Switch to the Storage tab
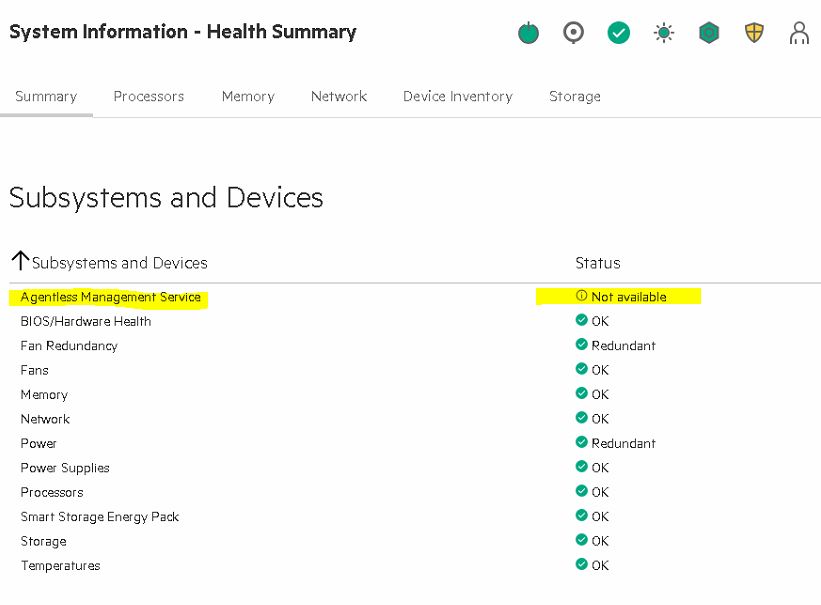This screenshot has height=605, width=821. point(575,96)
